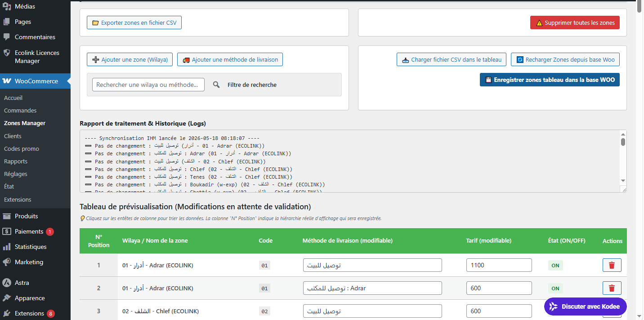The height and width of the screenshot is (320, 644).
Task: Open Commandes submenu item
Action: tap(20, 110)
